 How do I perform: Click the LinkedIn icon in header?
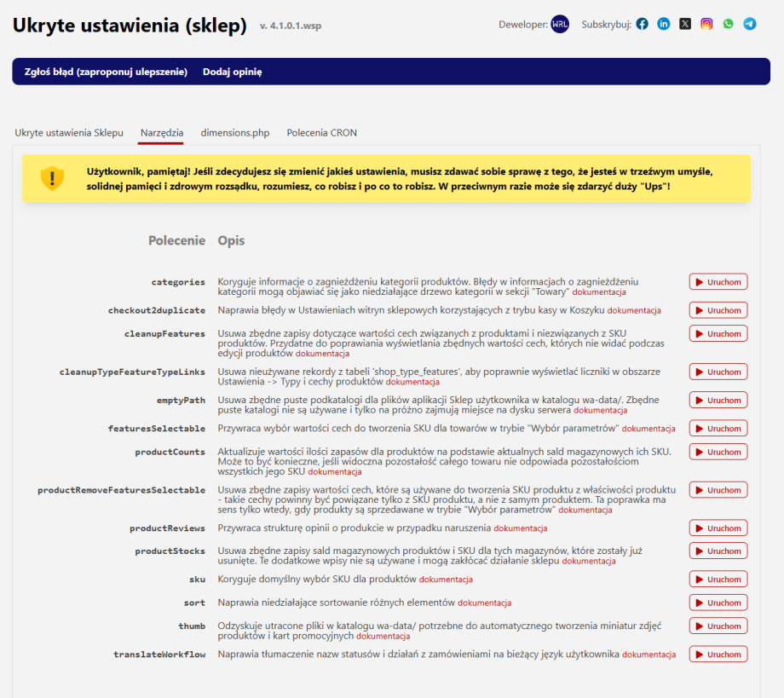click(x=663, y=24)
